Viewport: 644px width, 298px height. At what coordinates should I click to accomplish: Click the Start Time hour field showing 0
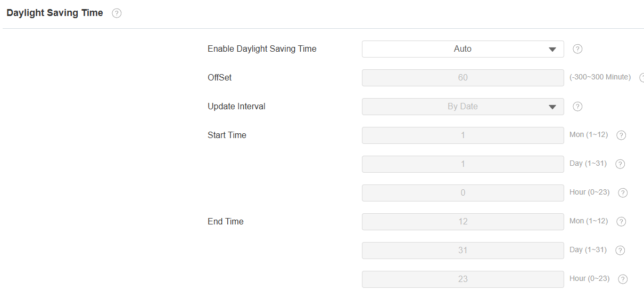463,193
